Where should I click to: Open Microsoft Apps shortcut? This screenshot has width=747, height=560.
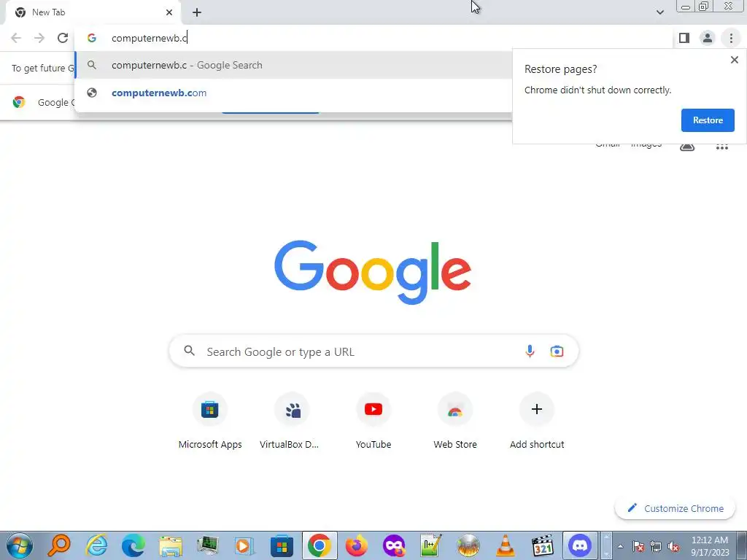(210, 422)
